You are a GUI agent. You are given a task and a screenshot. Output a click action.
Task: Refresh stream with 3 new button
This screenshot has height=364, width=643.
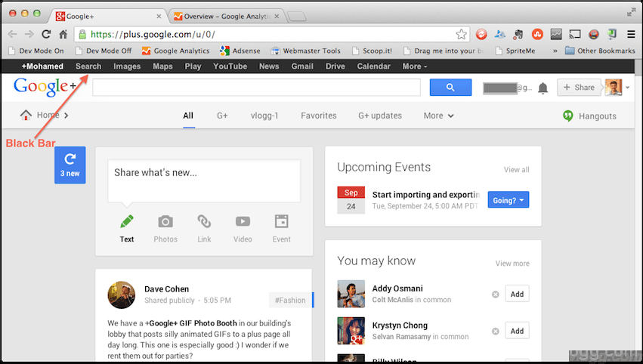[70, 165]
